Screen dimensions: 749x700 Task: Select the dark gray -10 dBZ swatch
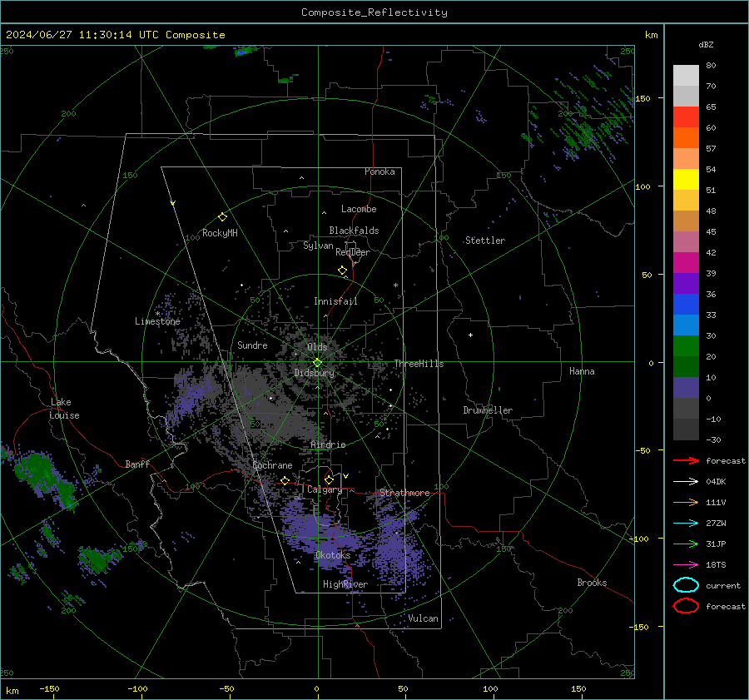[x=686, y=429]
